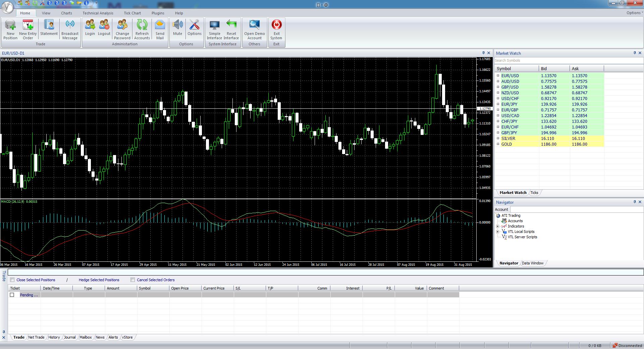
Task: Expand GBP/USD row in Market Watch
Action: [498, 87]
